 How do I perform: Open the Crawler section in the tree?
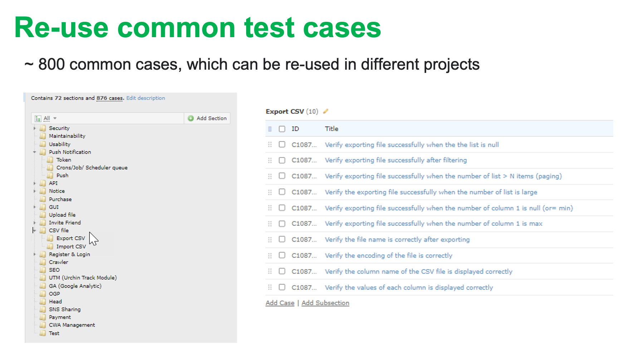(58, 262)
